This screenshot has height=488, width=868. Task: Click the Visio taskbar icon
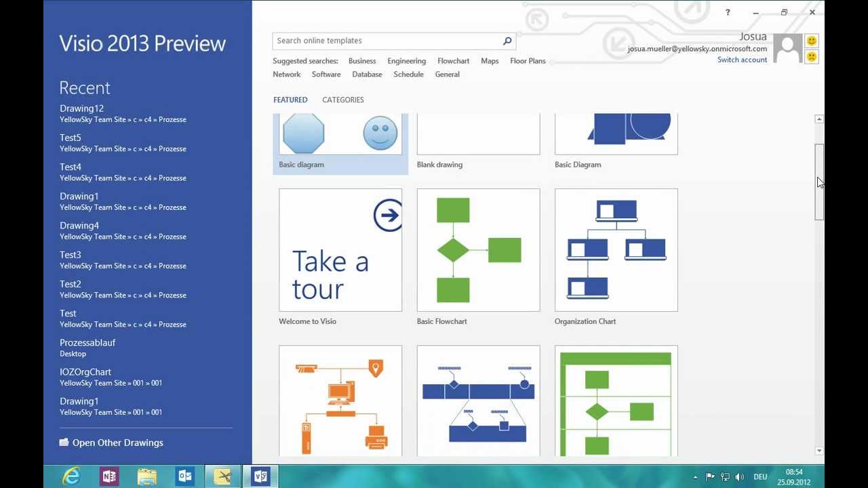point(261,476)
